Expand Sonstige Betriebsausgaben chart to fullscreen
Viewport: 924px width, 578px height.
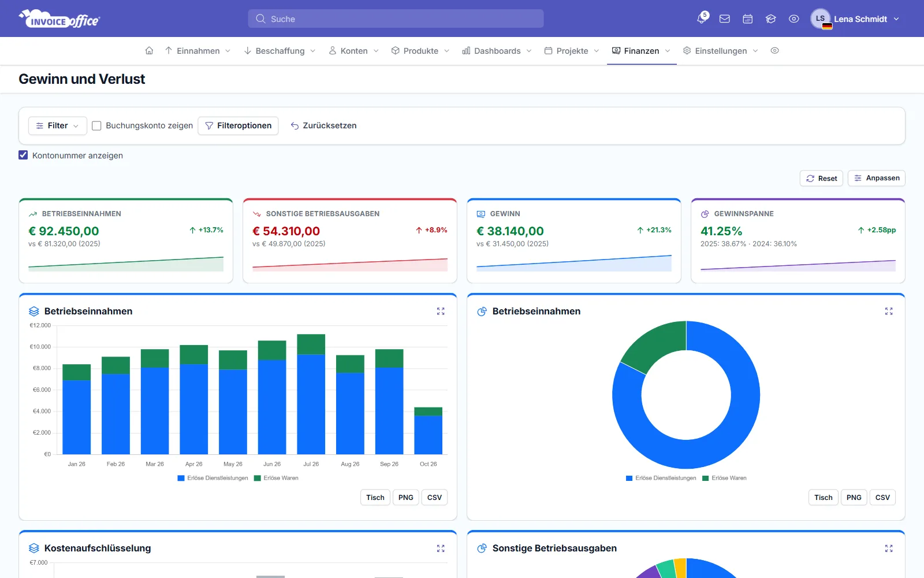coord(889,549)
